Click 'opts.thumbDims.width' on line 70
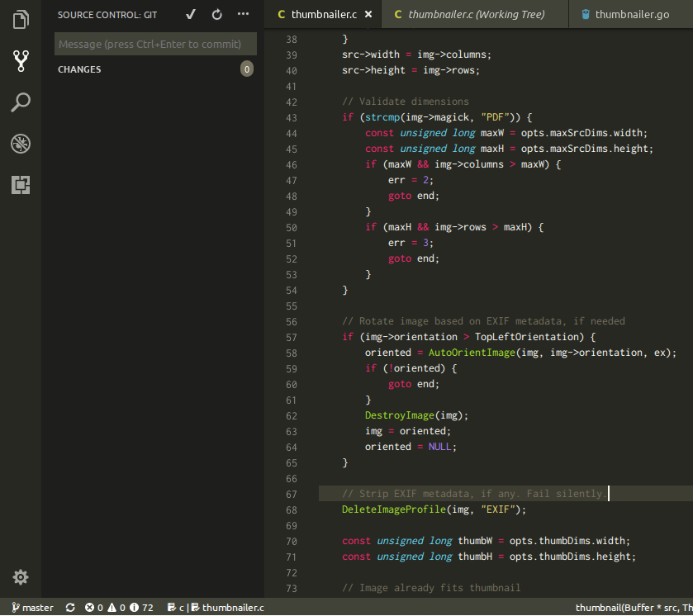Viewport: 693px width, 616px height. click(567, 541)
